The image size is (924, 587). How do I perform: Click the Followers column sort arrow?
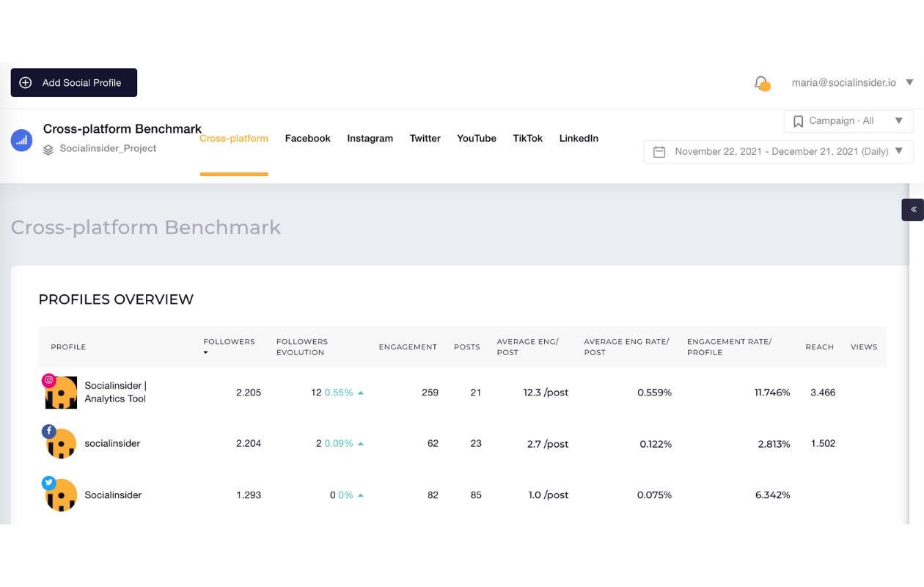206,353
